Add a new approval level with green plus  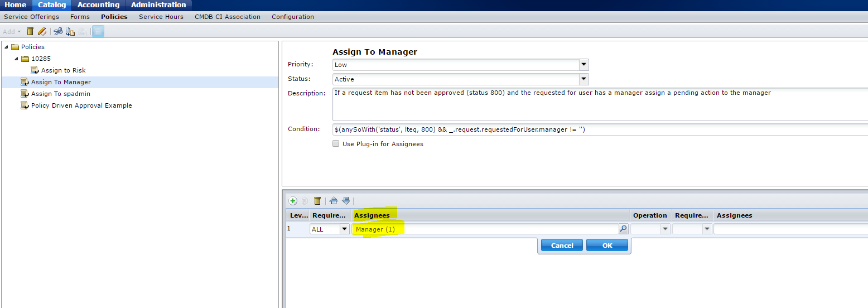(293, 201)
